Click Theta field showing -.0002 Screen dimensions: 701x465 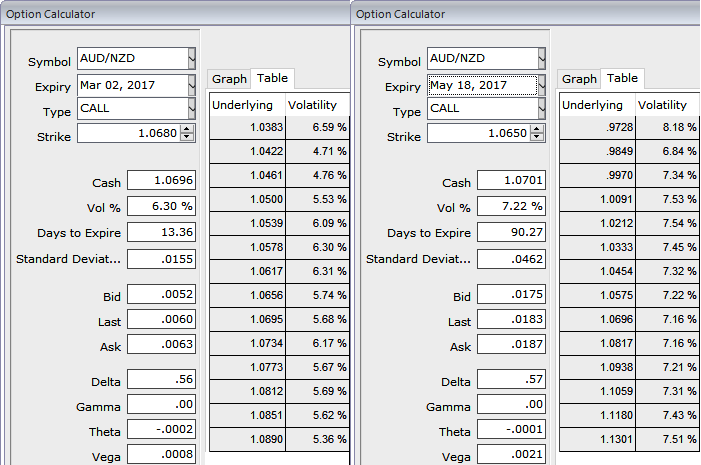point(161,429)
